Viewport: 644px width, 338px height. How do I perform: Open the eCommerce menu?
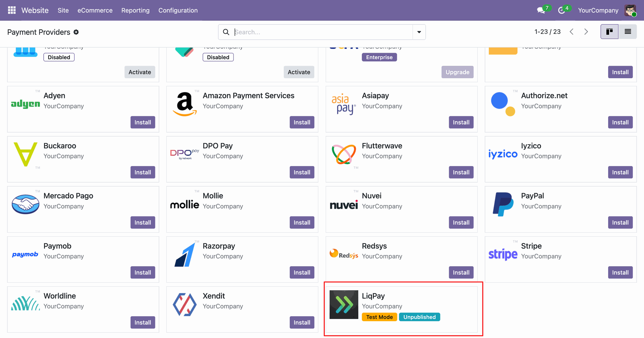pos(95,10)
